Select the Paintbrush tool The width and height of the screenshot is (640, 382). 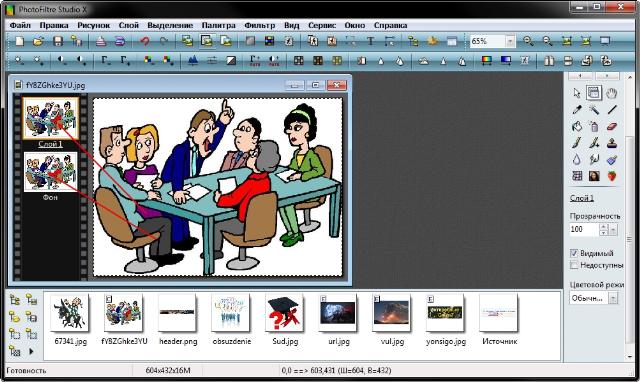tap(577, 143)
